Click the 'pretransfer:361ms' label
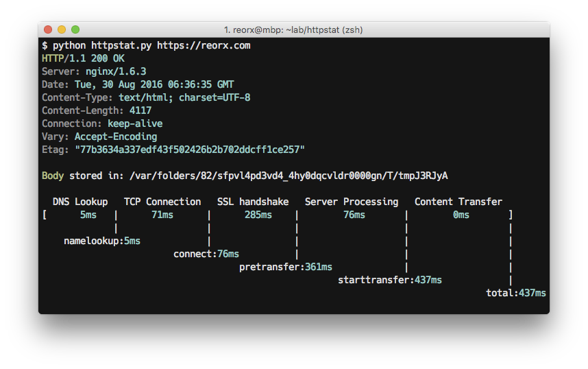The height and width of the screenshot is (369, 588). 286,267
